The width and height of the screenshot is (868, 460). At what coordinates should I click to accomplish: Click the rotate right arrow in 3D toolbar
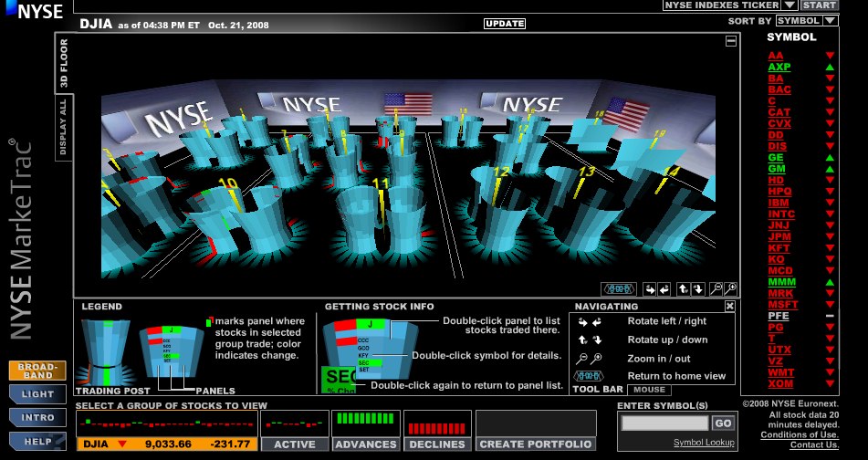[649, 289]
